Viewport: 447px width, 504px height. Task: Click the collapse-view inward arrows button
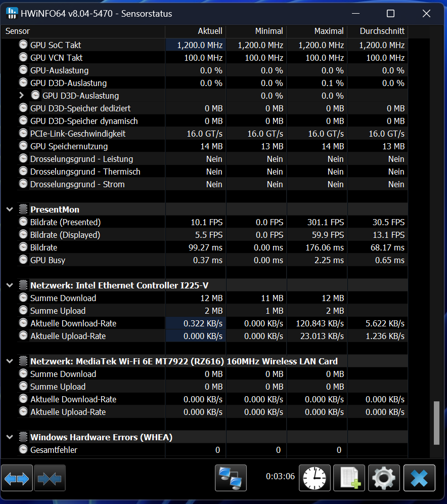click(50, 478)
